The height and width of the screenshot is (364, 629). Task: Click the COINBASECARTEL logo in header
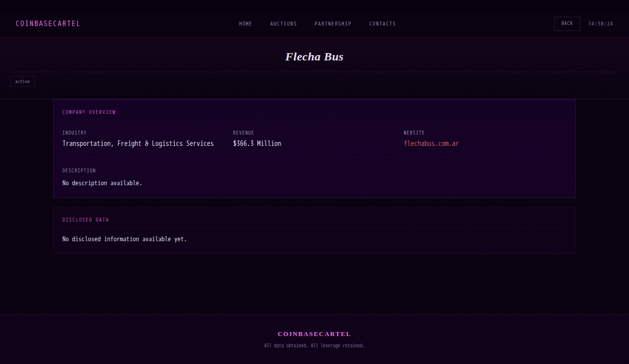coord(48,24)
